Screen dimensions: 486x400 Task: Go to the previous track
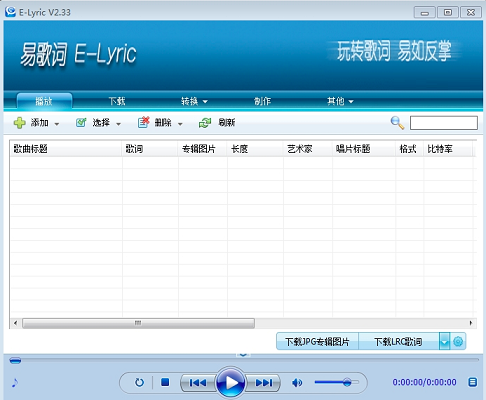(x=198, y=382)
